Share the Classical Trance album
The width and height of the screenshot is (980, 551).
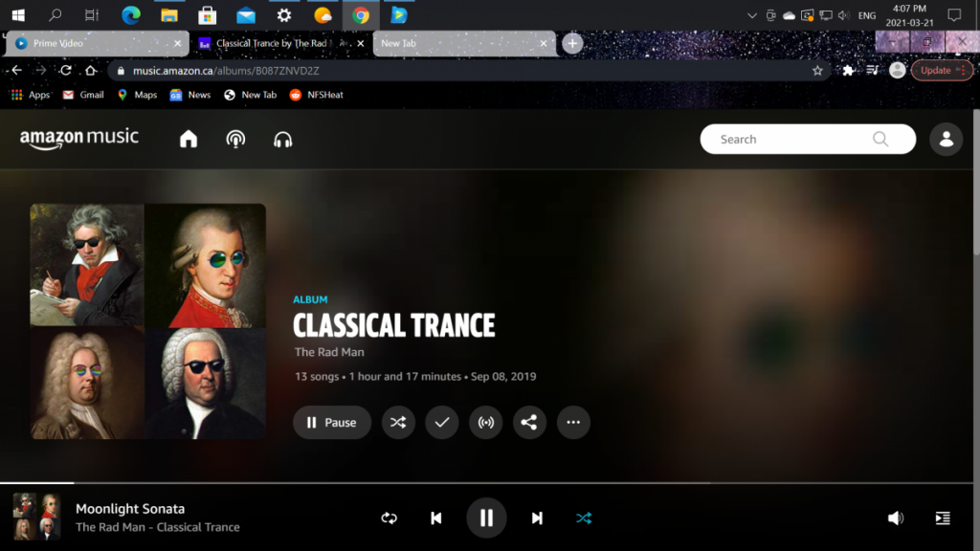tap(529, 422)
